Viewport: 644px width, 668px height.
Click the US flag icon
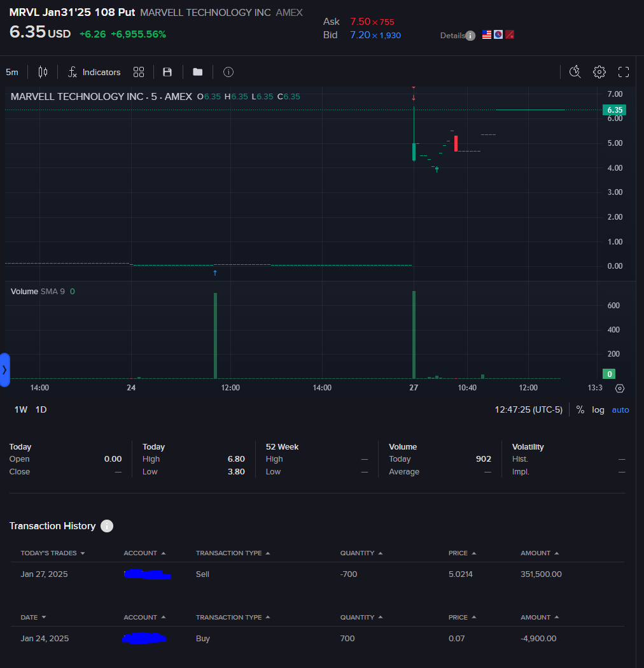point(487,34)
